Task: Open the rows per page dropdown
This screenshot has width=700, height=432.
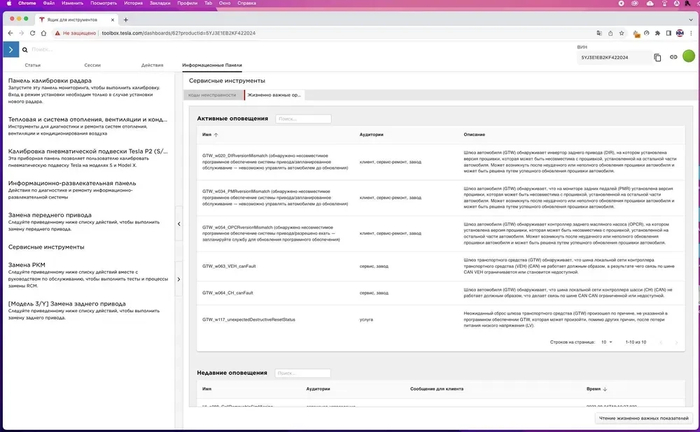Action: (x=606, y=342)
